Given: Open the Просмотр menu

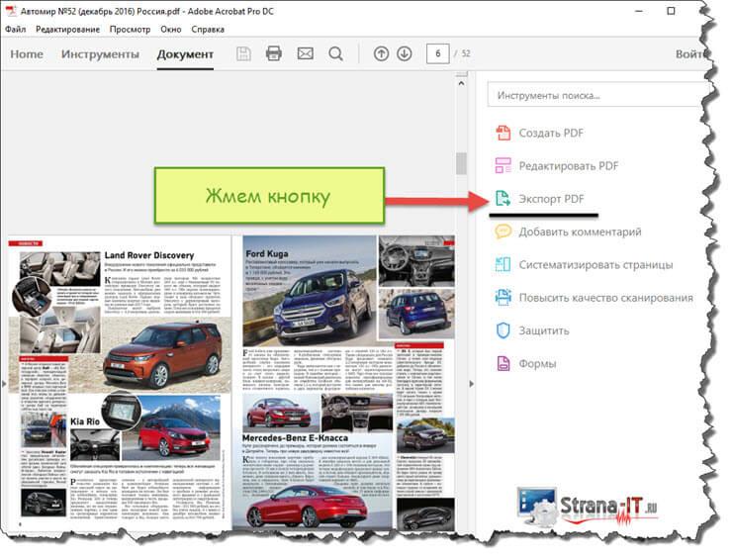Looking at the screenshot, I should 130,29.
